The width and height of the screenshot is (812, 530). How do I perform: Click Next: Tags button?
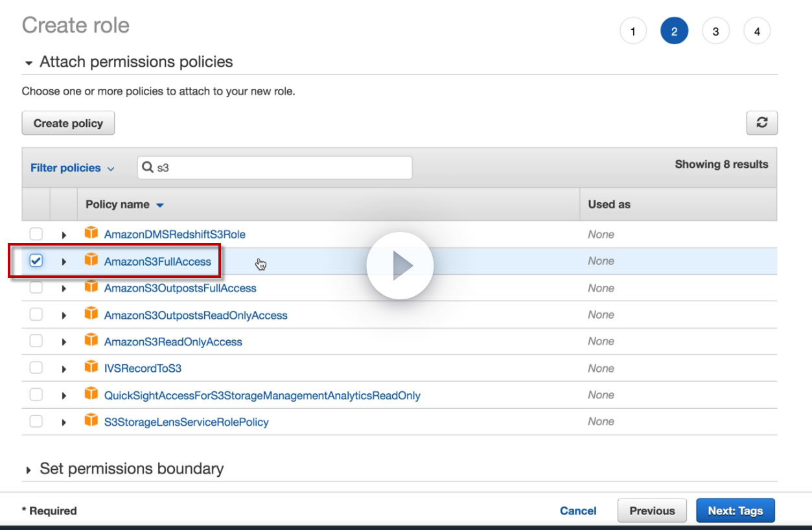click(x=736, y=511)
